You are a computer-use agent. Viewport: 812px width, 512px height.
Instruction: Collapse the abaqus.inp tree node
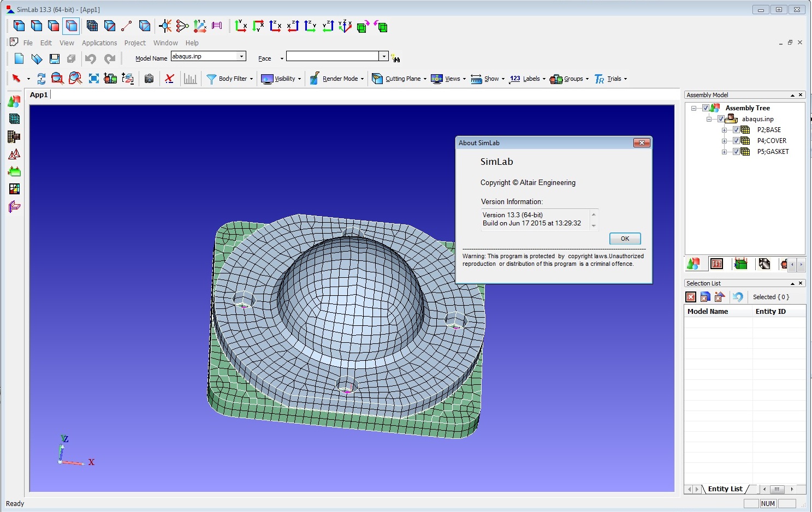[709, 119]
